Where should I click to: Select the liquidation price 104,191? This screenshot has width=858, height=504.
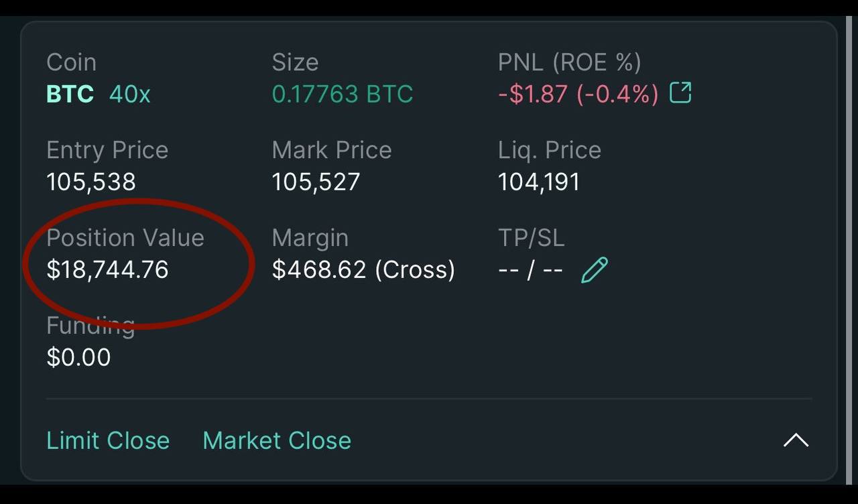[x=539, y=182]
